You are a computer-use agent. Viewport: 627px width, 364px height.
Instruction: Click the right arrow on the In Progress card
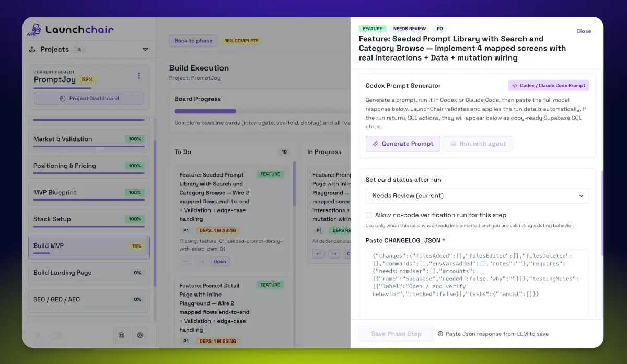[x=333, y=253]
